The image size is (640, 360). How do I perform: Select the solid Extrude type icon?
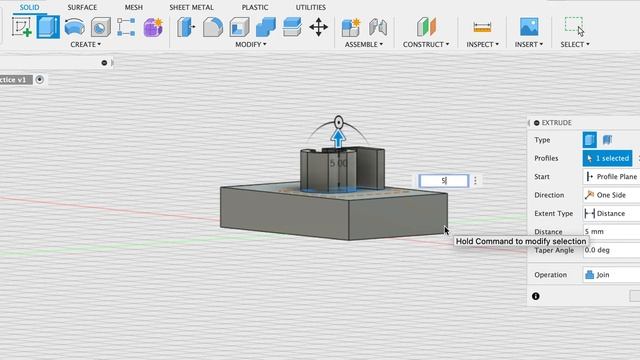tap(589, 140)
